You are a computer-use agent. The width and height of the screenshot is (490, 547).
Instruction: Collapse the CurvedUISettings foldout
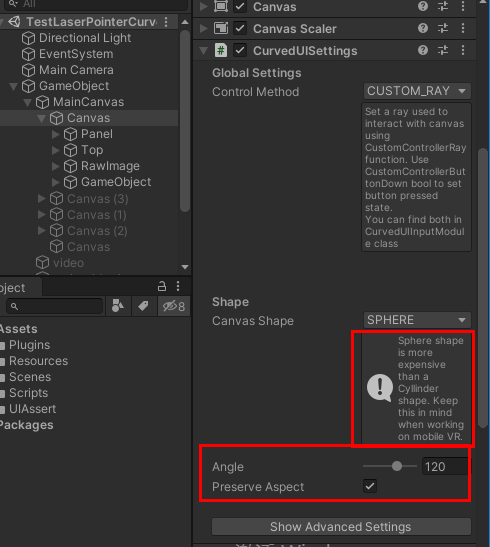[204, 51]
